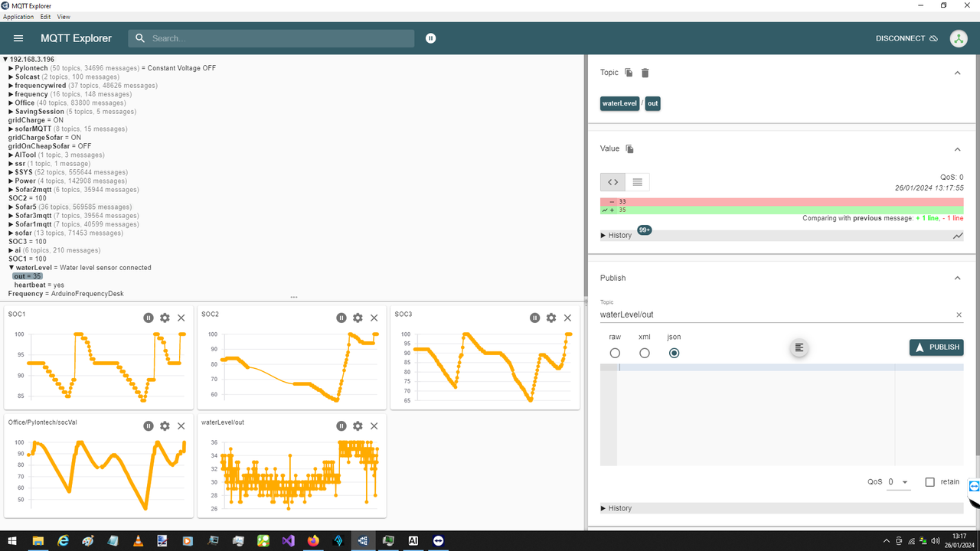The image size is (980, 551).
Task: Expand the Sofar5 topic tree
Action: point(11,207)
